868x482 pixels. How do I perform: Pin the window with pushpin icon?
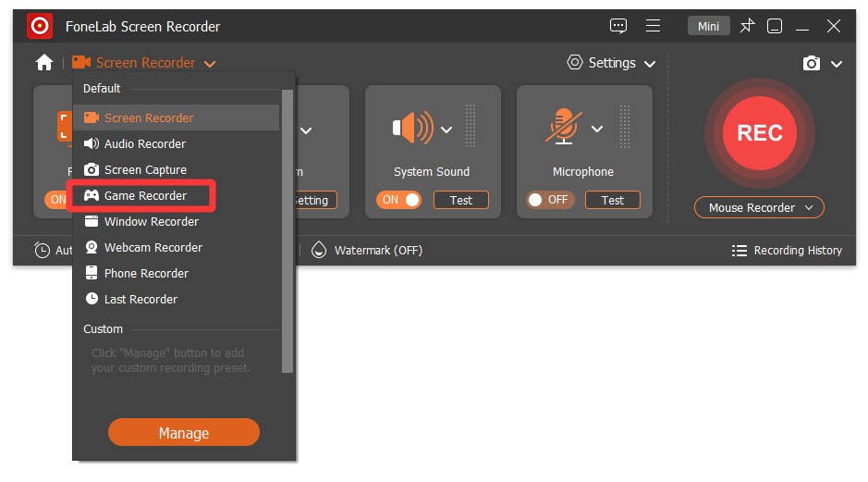747,26
